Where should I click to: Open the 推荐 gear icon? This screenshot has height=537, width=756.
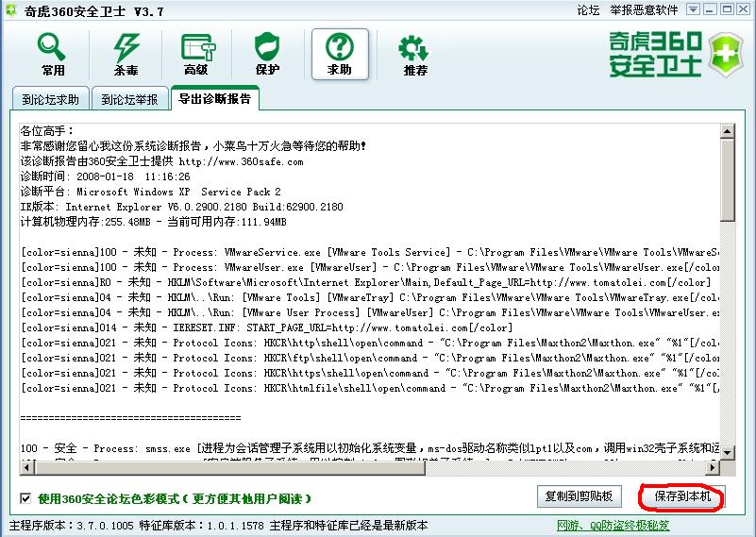coord(414,55)
